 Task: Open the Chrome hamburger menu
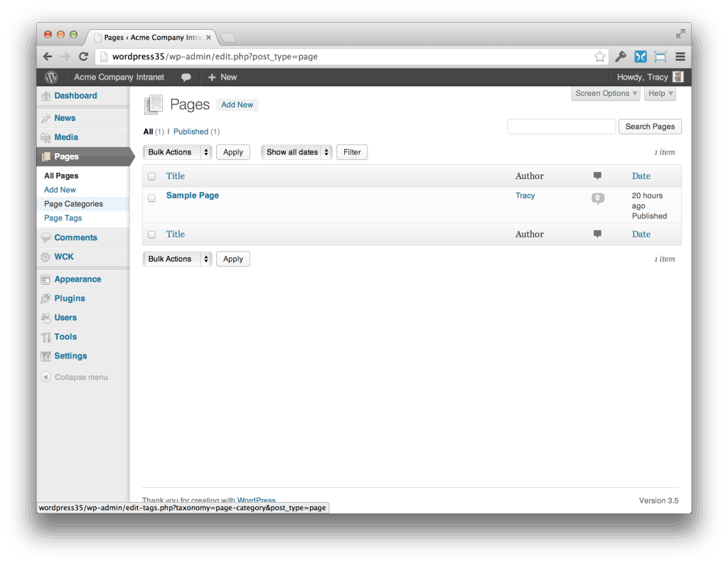[680, 57]
